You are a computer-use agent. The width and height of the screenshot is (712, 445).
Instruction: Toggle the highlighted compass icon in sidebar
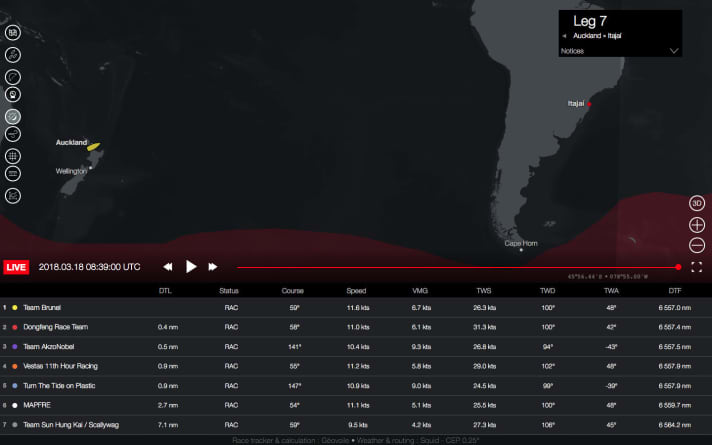coord(13,117)
